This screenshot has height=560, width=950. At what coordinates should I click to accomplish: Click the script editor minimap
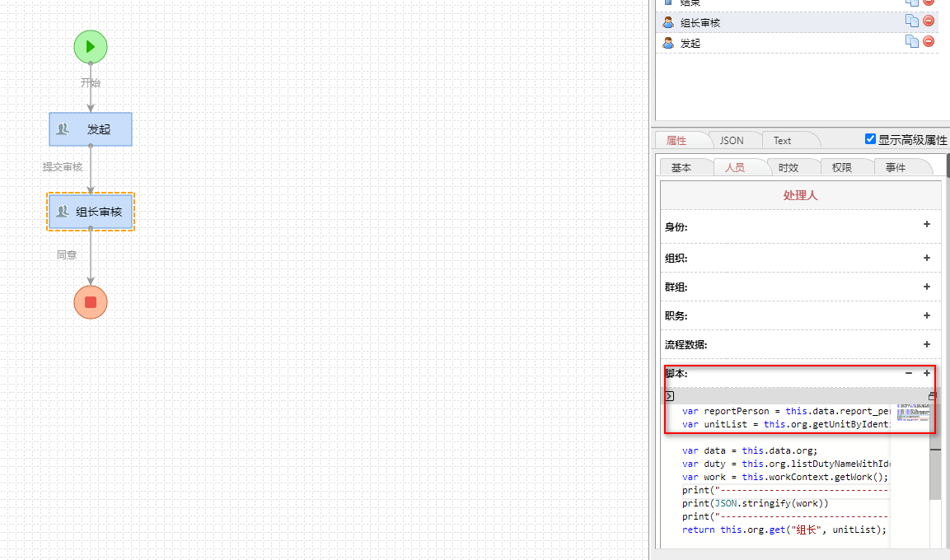(913, 413)
